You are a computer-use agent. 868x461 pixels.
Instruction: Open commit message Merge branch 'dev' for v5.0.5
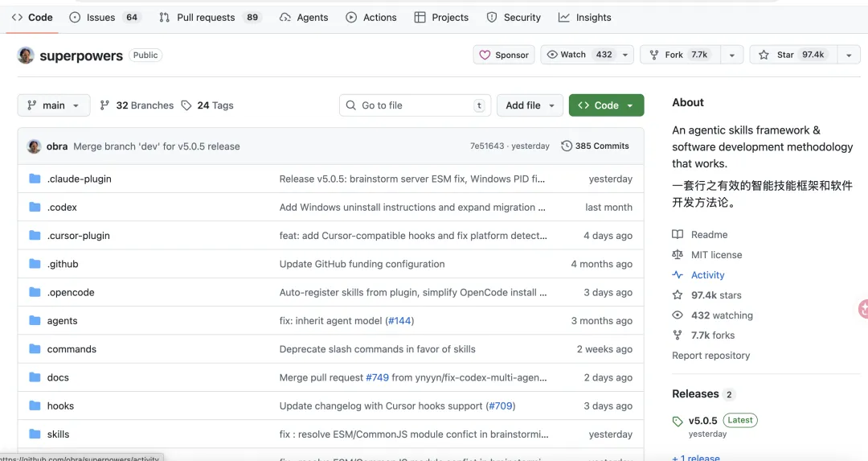[157, 146]
